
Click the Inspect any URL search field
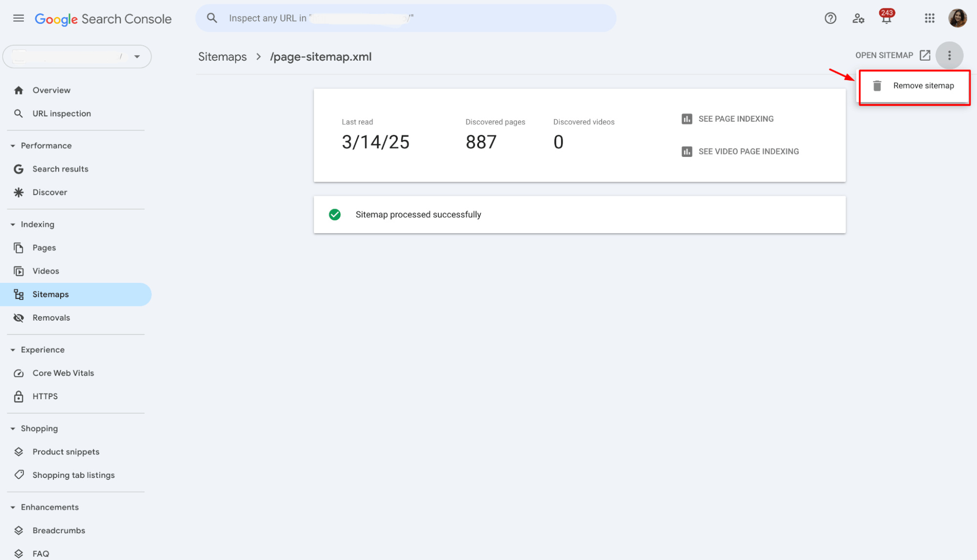[406, 19]
